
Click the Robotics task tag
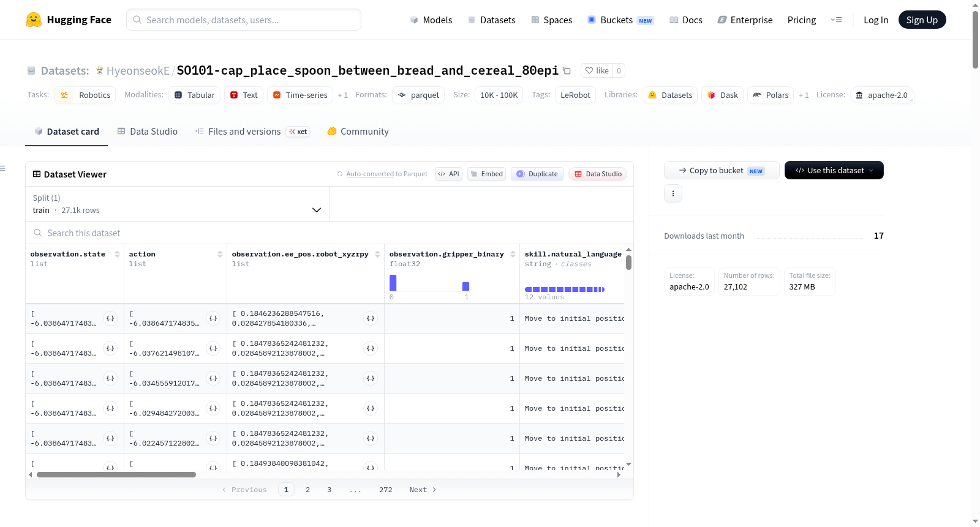(85, 95)
